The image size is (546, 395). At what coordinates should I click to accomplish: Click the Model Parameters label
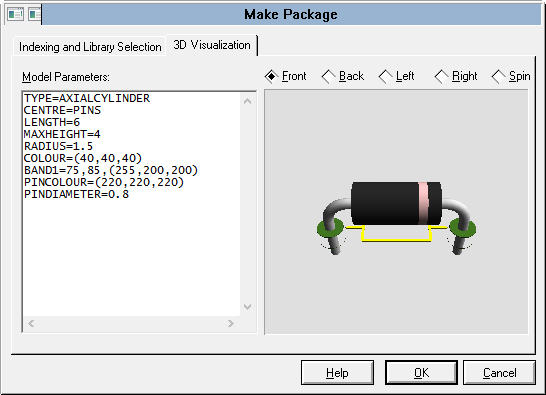(66, 77)
